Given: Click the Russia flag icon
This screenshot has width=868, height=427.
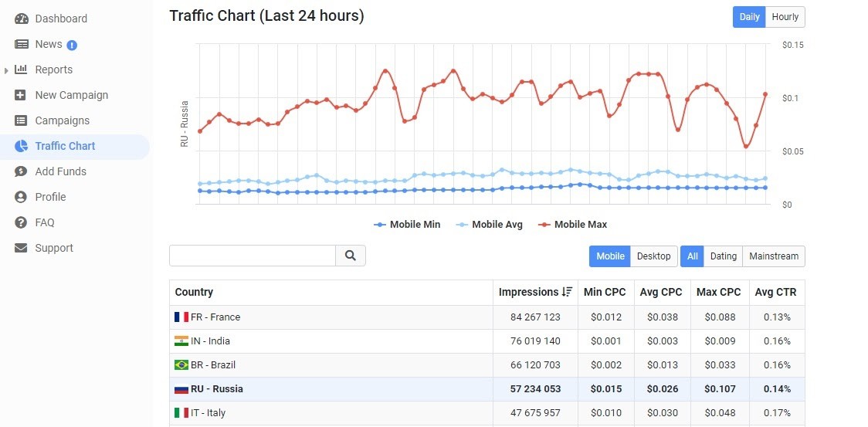Looking at the screenshot, I should [x=181, y=389].
